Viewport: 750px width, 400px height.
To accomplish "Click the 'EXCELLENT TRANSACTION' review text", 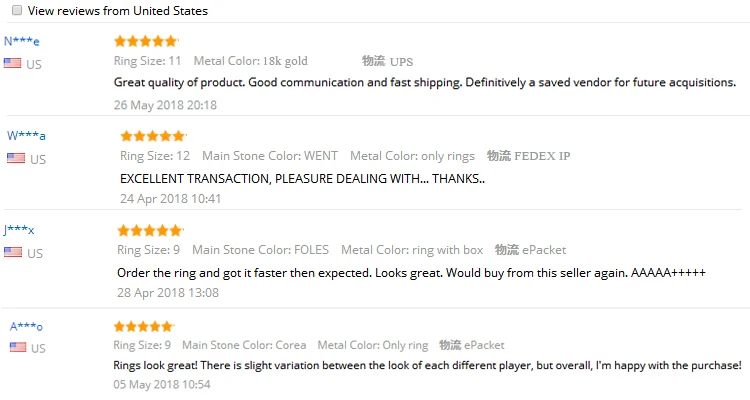I will (x=302, y=178).
